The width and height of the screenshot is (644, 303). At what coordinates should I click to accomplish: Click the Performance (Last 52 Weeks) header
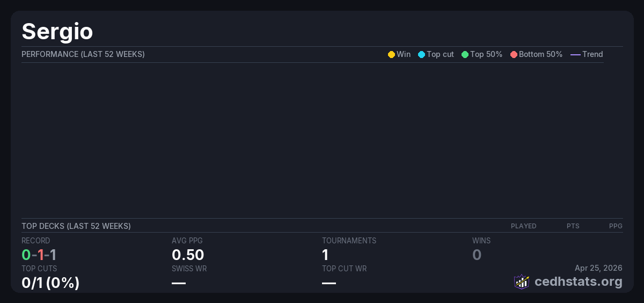(x=83, y=54)
